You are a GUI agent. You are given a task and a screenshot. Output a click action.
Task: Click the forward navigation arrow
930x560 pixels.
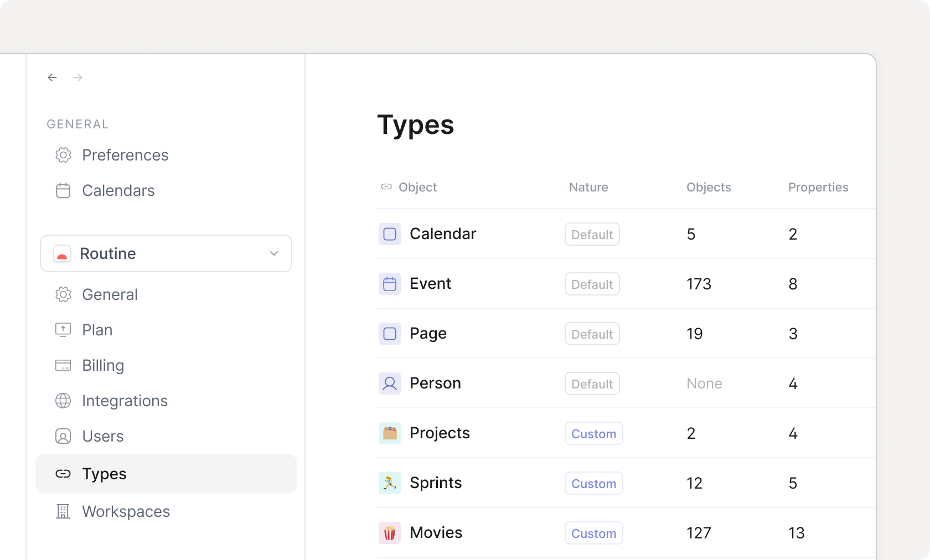click(77, 77)
